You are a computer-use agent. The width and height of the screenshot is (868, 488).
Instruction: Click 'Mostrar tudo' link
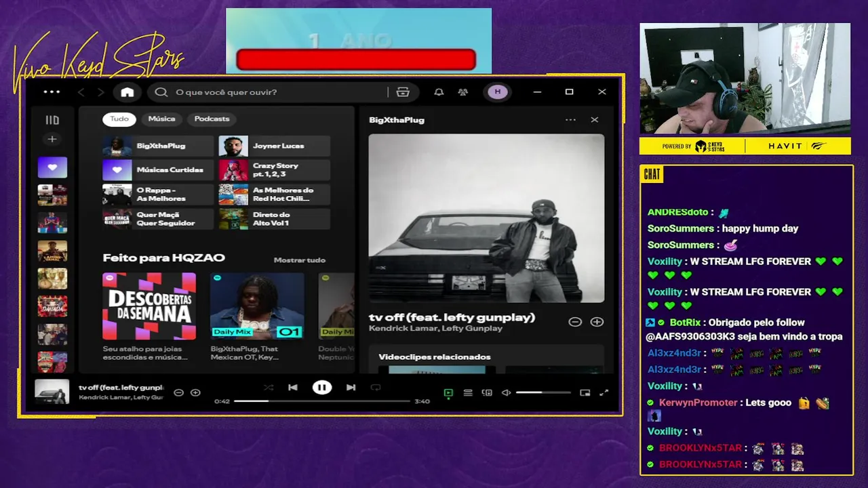[300, 260]
